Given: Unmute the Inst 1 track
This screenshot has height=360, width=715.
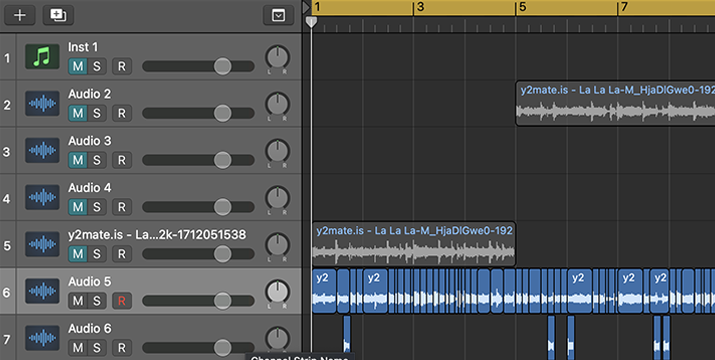Looking at the screenshot, I should [x=78, y=67].
